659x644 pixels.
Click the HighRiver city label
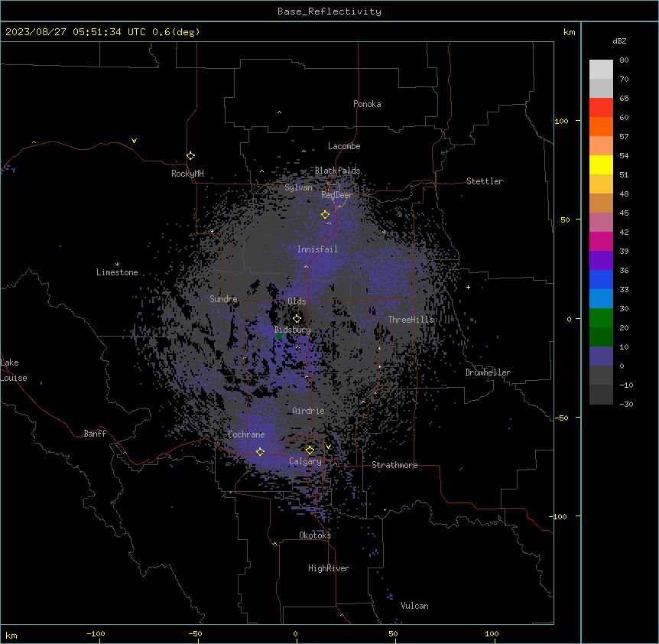(x=329, y=568)
